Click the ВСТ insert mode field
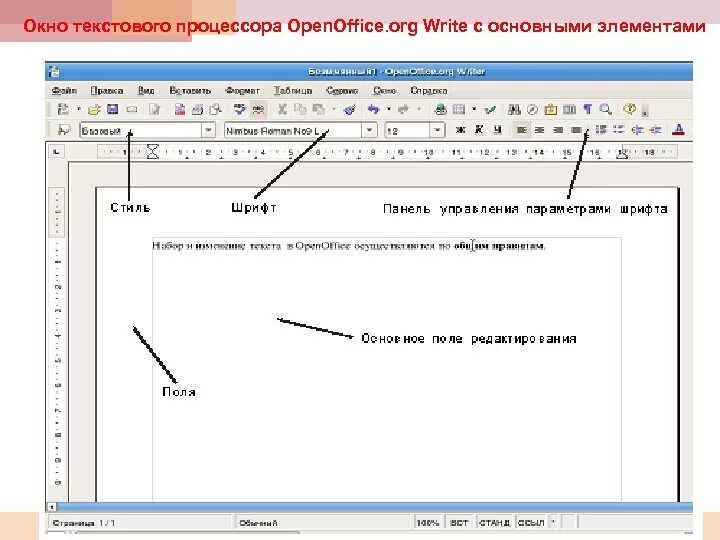 [459, 523]
